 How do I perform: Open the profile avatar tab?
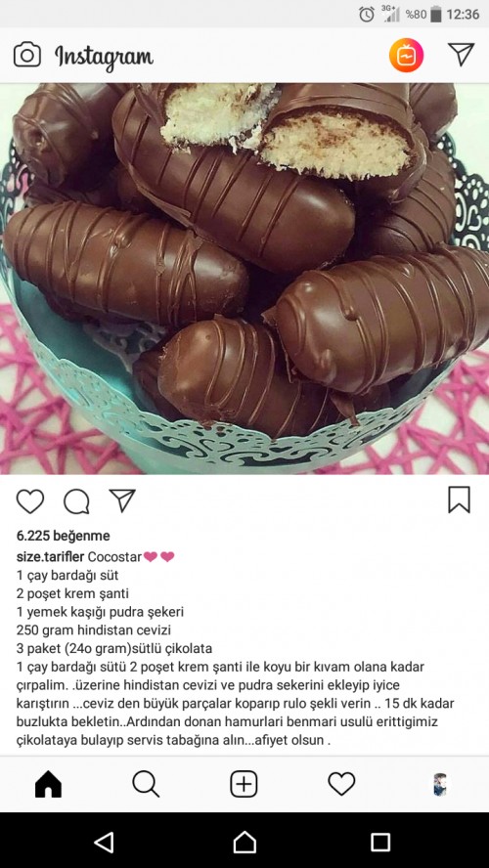pos(440,784)
